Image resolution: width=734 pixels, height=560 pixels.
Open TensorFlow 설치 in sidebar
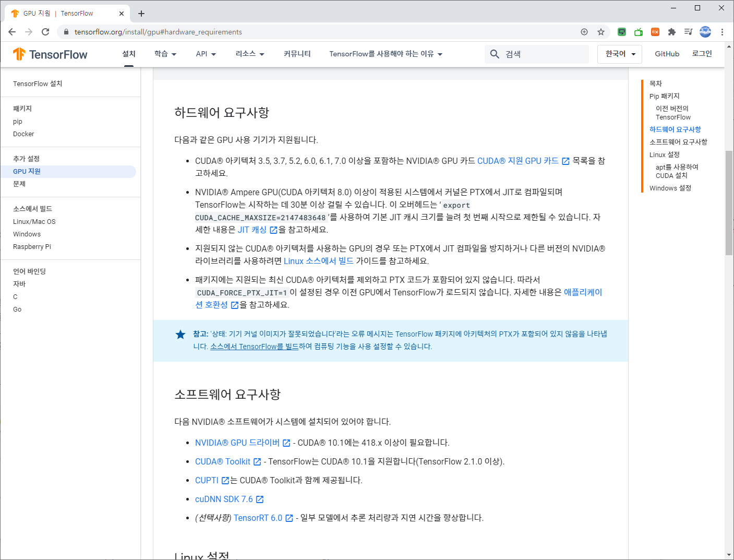38,84
